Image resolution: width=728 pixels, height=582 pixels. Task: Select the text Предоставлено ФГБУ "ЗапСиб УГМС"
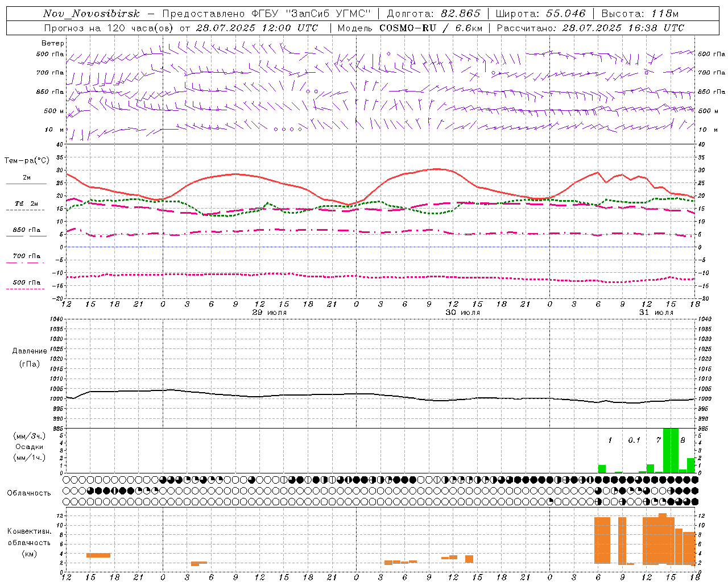(267, 14)
